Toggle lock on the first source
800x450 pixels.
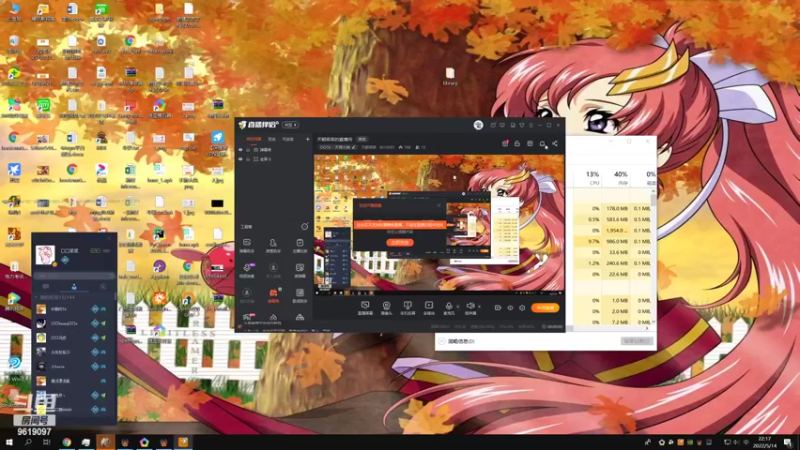[248, 150]
